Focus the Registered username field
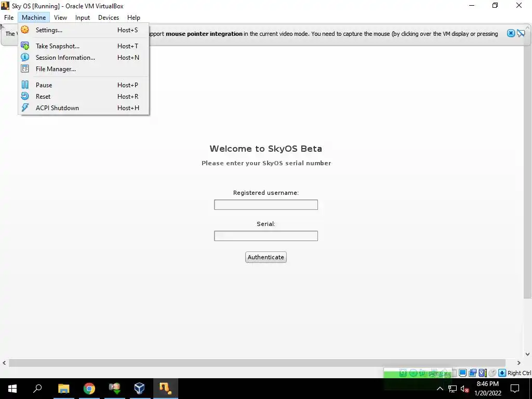Screen dimensions: 532x399 [265, 205]
